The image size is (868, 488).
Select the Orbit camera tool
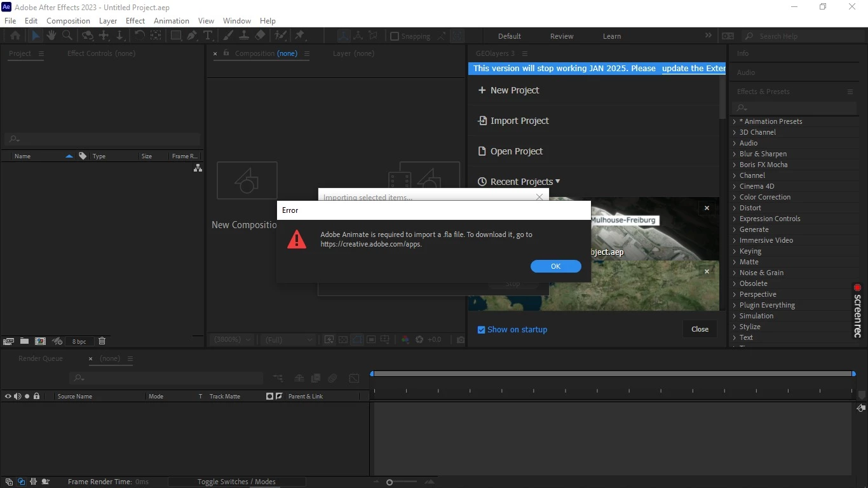(x=88, y=36)
